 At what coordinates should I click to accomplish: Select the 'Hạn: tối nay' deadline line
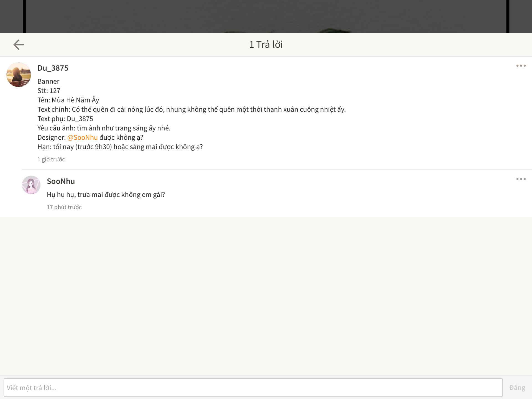(120, 147)
